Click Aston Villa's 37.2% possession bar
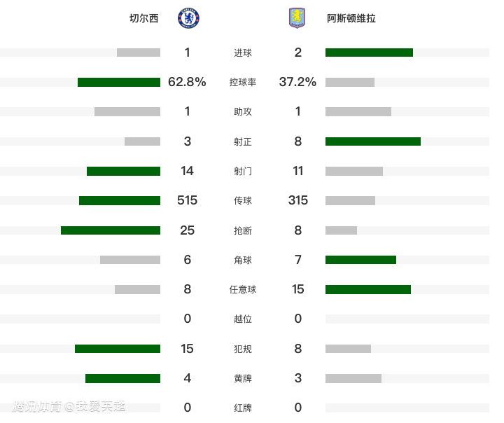 (350, 82)
